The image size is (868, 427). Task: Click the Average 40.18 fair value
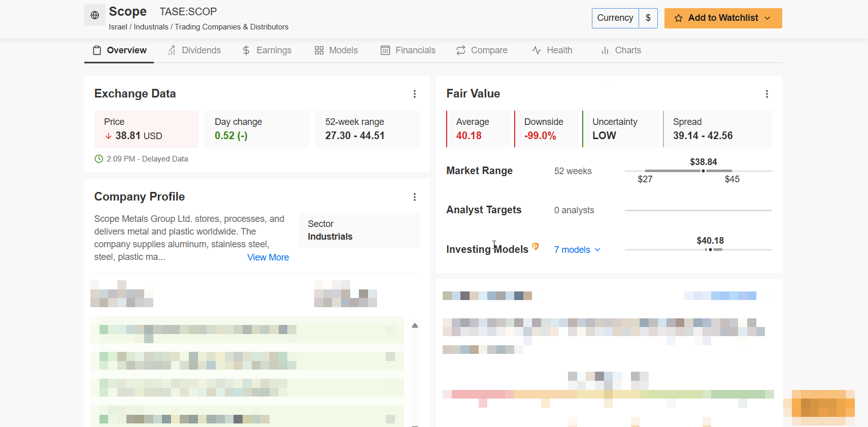coord(469,136)
